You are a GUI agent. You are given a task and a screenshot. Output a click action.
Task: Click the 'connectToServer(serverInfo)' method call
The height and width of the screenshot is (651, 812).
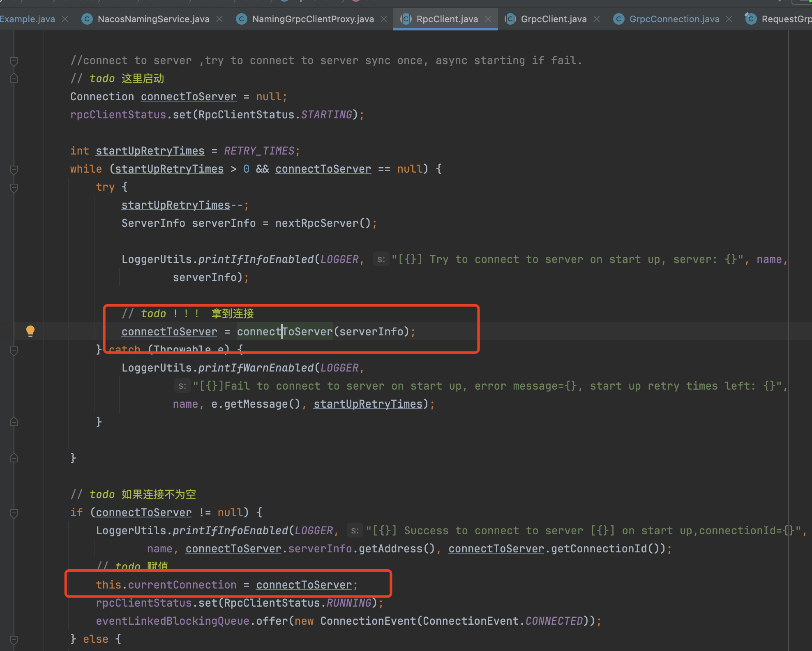[x=323, y=332]
